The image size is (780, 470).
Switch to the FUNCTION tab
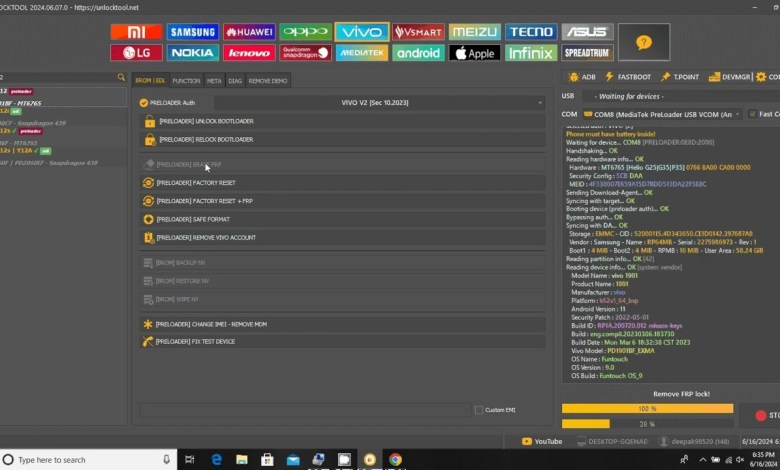coord(186,81)
